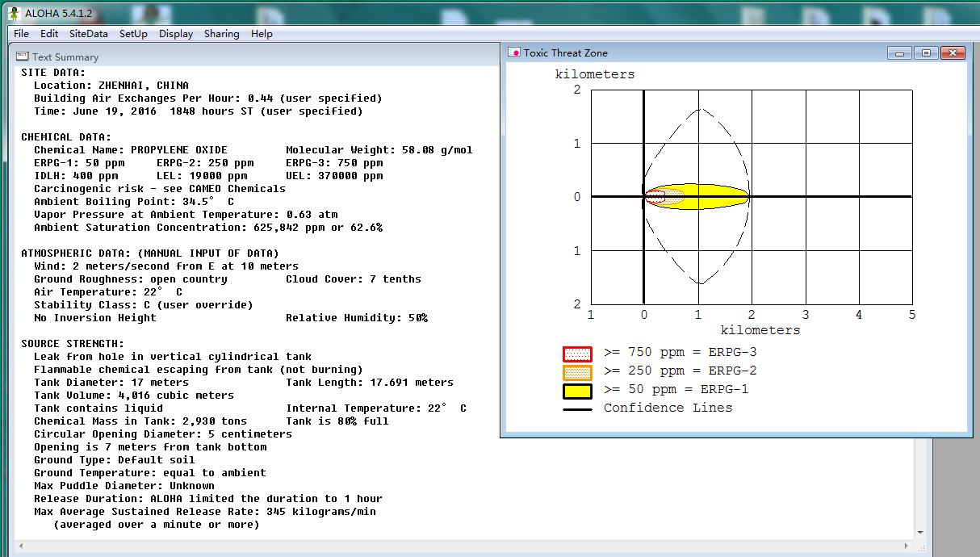Open the Sharing menu
980x557 pixels.
(x=221, y=34)
